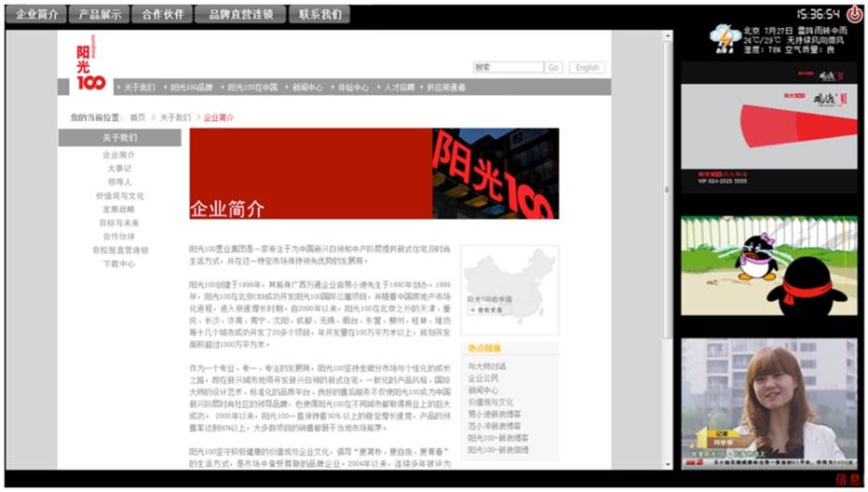Click the thunderstorm weather icon
Image resolution: width=868 pixels, height=492 pixels.
coord(724,38)
